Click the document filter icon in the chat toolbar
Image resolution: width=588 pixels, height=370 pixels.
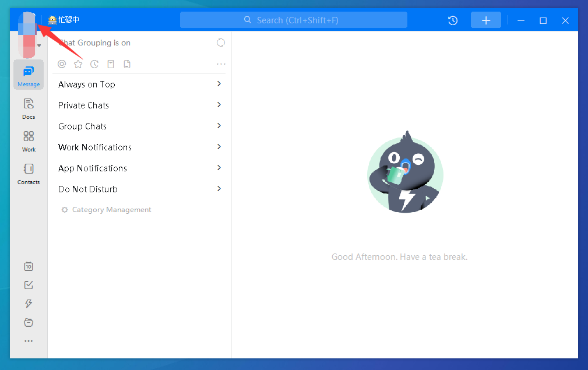click(x=127, y=64)
